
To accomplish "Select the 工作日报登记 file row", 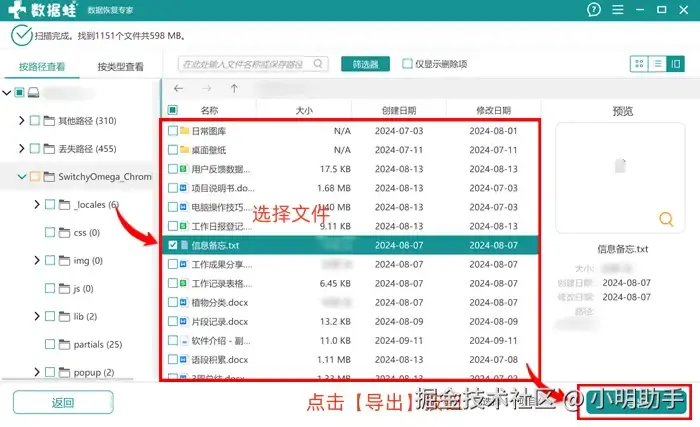I will 350,226.
